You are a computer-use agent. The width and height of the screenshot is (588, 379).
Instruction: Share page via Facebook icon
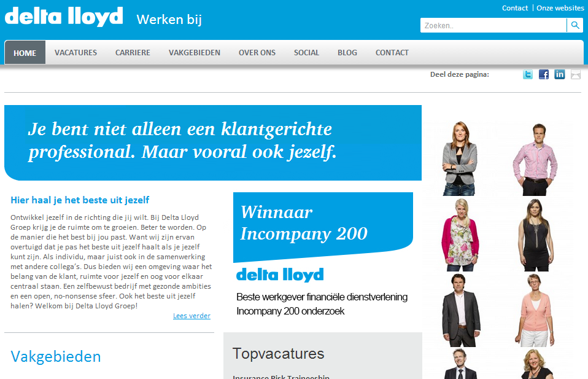tap(544, 74)
